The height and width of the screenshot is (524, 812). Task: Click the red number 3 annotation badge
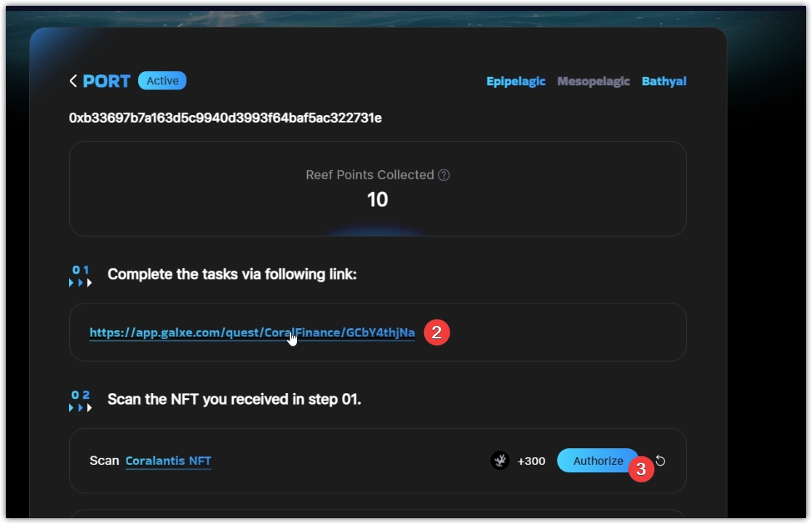click(641, 470)
